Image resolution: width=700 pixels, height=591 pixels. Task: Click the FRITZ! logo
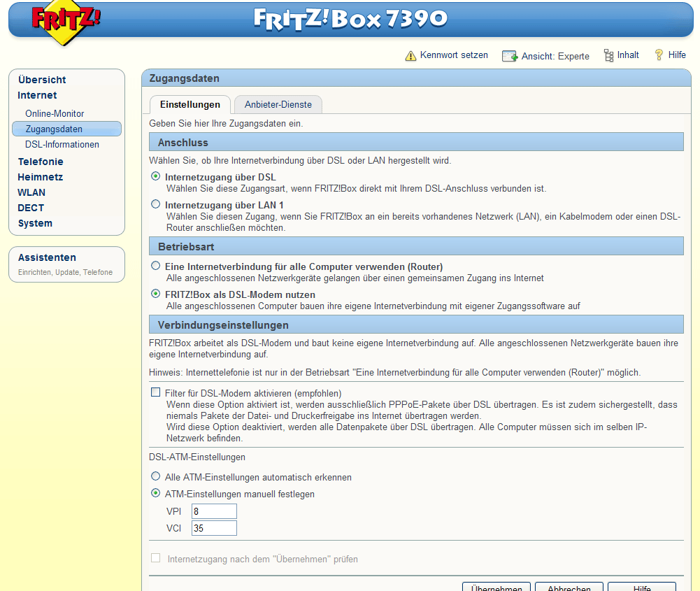click(x=66, y=22)
